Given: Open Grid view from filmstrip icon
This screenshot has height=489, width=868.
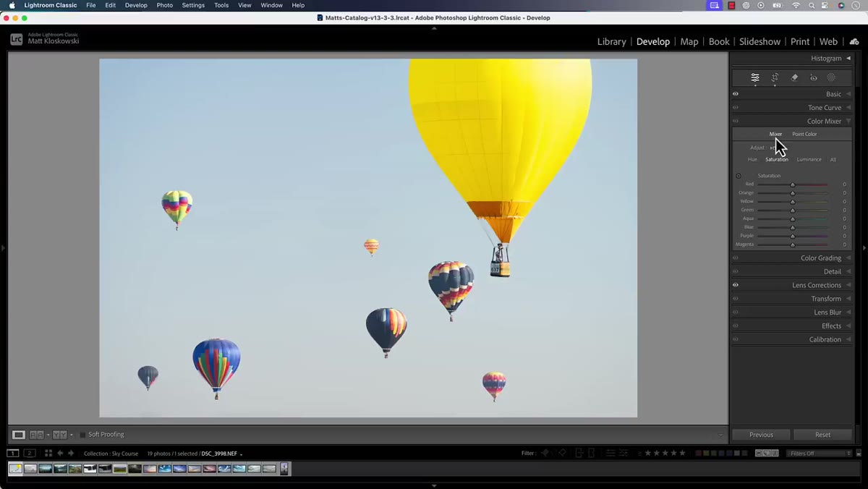Looking at the screenshot, I should pyautogui.click(x=48, y=454).
